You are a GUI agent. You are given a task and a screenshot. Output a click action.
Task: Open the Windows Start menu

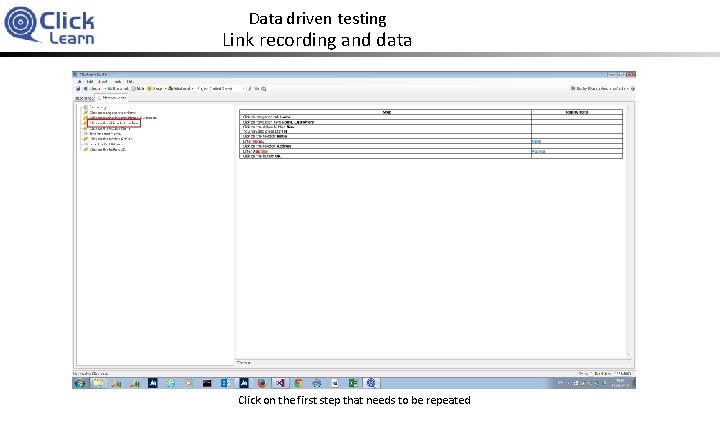pos(80,383)
